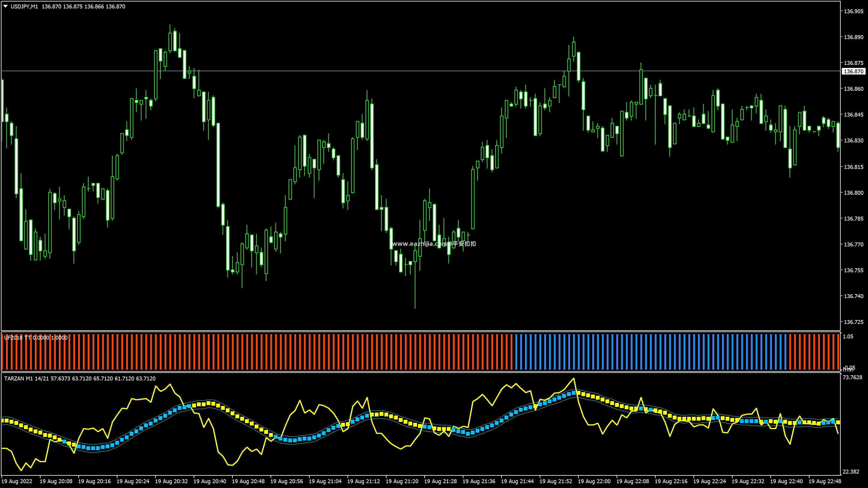Click the 136.845 price axis label
Viewport: 868px width, 488px height.
pos(854,115)
